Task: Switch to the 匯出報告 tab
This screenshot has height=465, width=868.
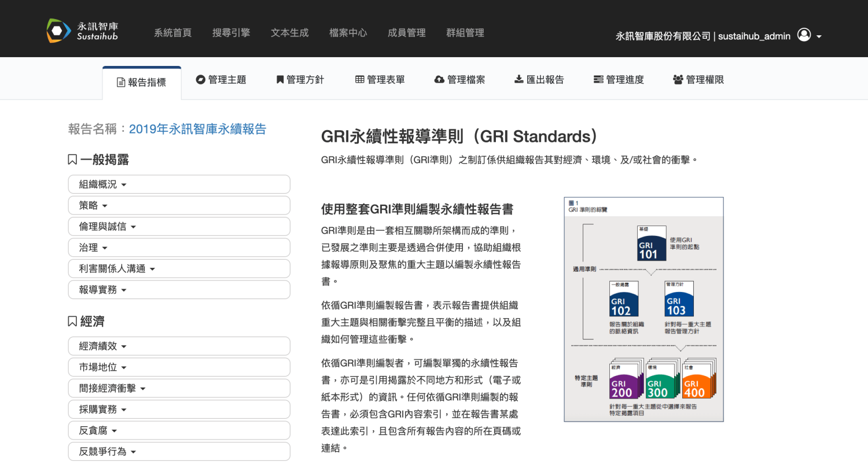Action: pyautogui.click(x=539, y=80)
